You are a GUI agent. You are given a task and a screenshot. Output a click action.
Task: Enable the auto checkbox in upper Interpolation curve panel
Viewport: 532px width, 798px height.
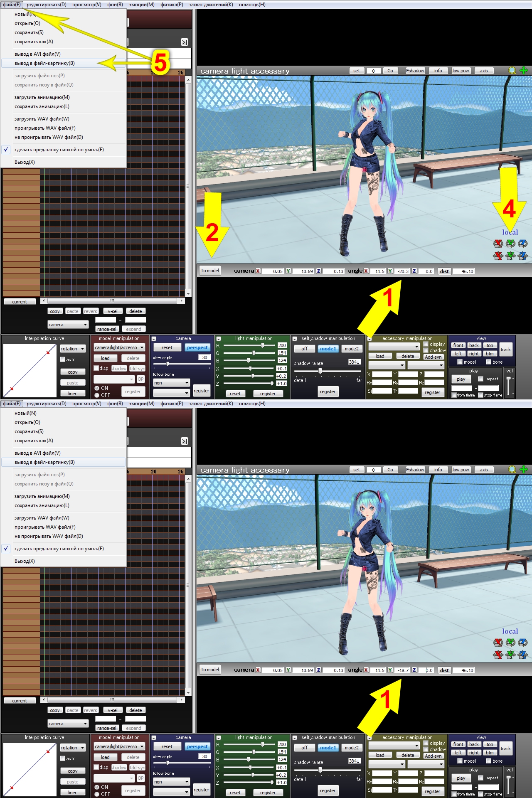pos(63,360)
